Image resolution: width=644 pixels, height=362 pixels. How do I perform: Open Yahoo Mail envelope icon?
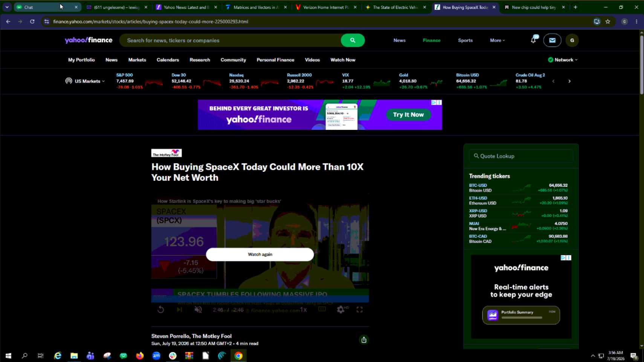(552, 40)
